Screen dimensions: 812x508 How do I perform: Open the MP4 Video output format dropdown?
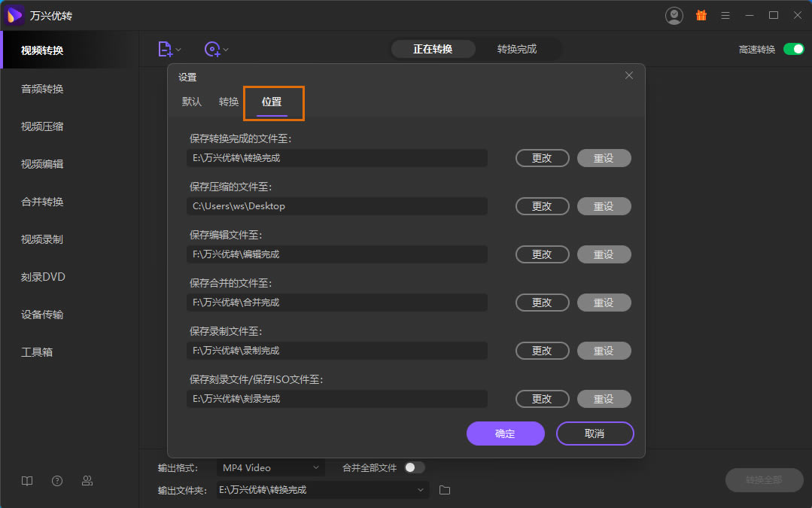pyautogui.click(x=270, y=467)
